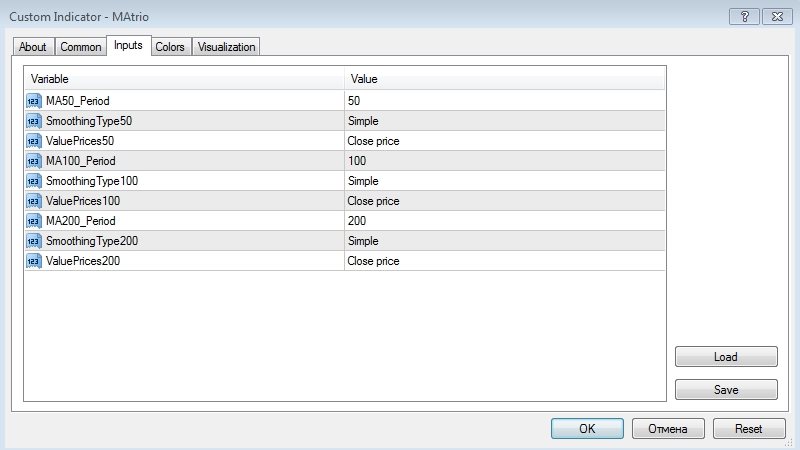Click the 123 icon beside ValuePrices200
Screen dimensions: 800x450
[34, 261]
